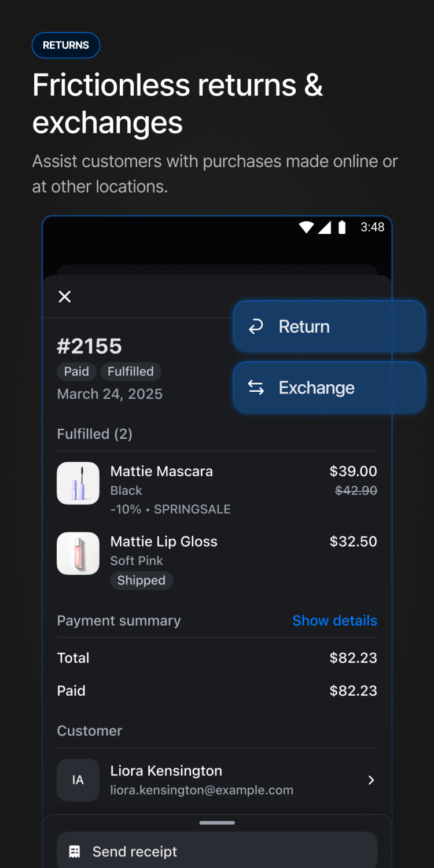Tap the Wi-Fi status icon
This screenshot has width=434, height=868.
[x=306, y=227]
